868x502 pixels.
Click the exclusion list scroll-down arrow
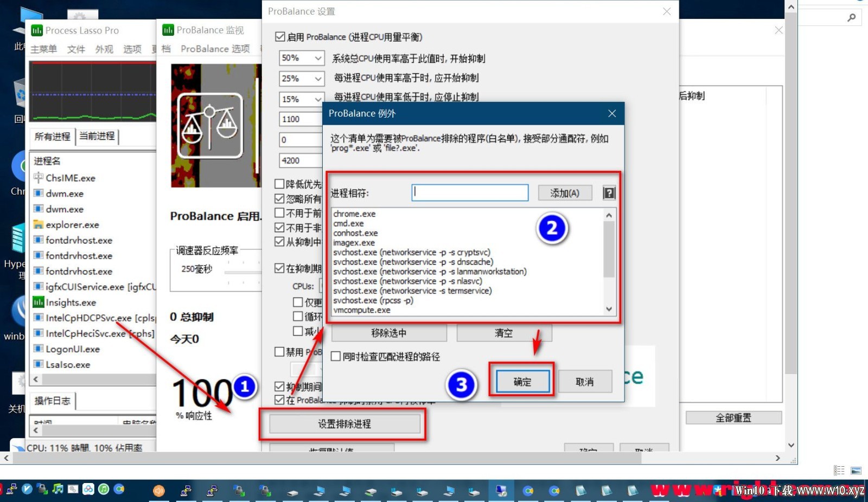point(609,309)
